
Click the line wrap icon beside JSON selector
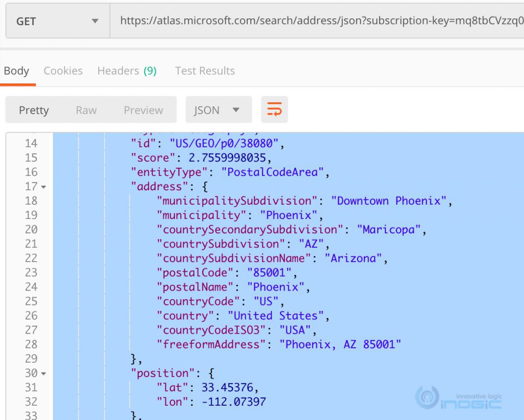click(x=275, y=109)
